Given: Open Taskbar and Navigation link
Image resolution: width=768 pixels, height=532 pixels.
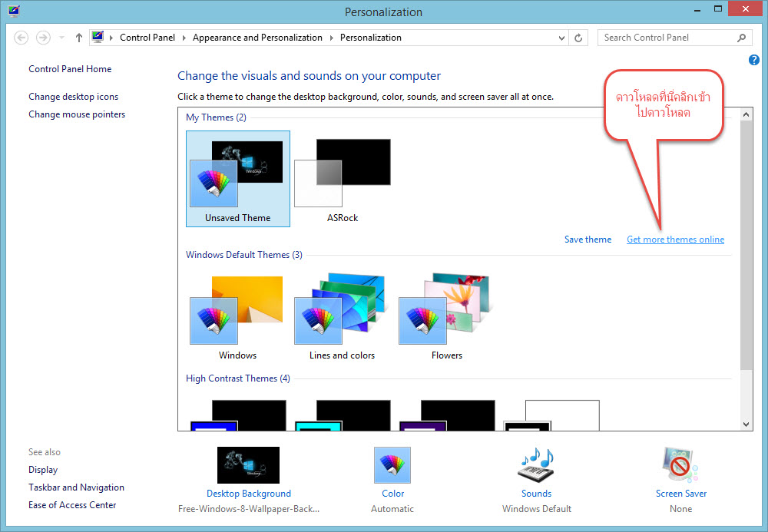Looking at the screenshot, I should [76, 487].
